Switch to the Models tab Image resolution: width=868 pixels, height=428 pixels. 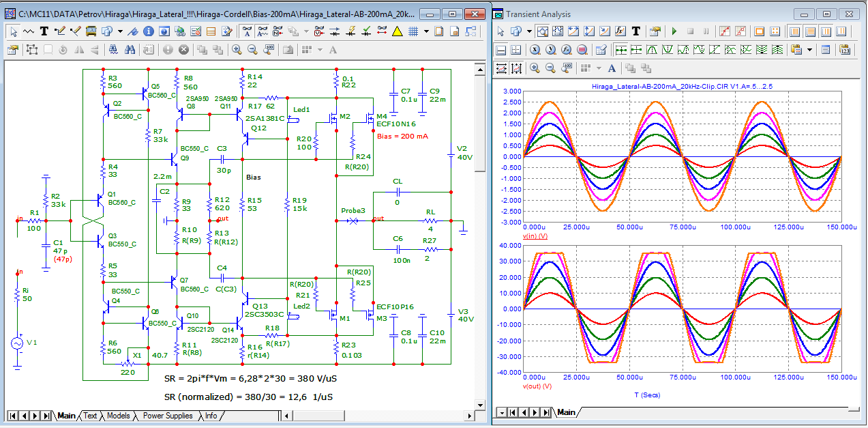coord(118,416)
